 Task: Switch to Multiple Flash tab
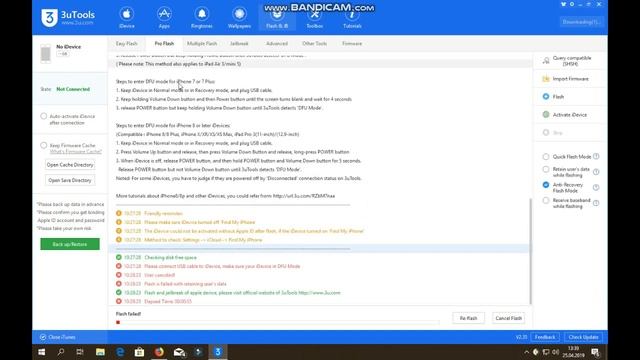202,43
